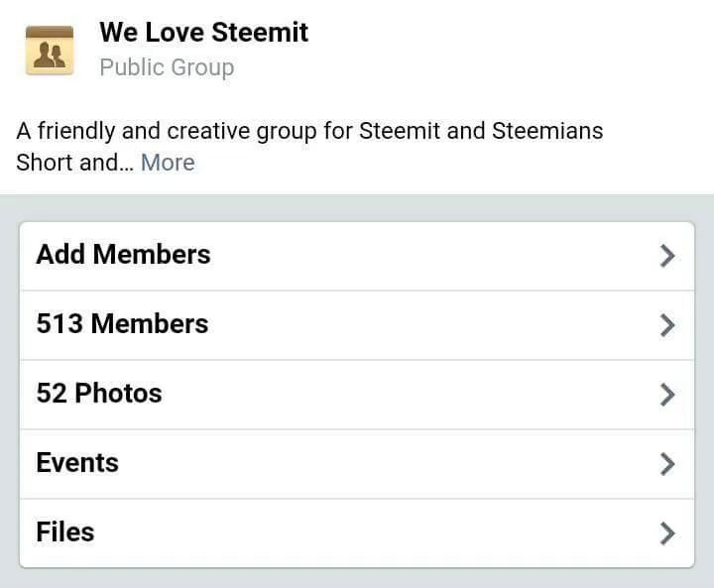
Task: Click the gray band above Add Members
Action: [x=357, y=208]
